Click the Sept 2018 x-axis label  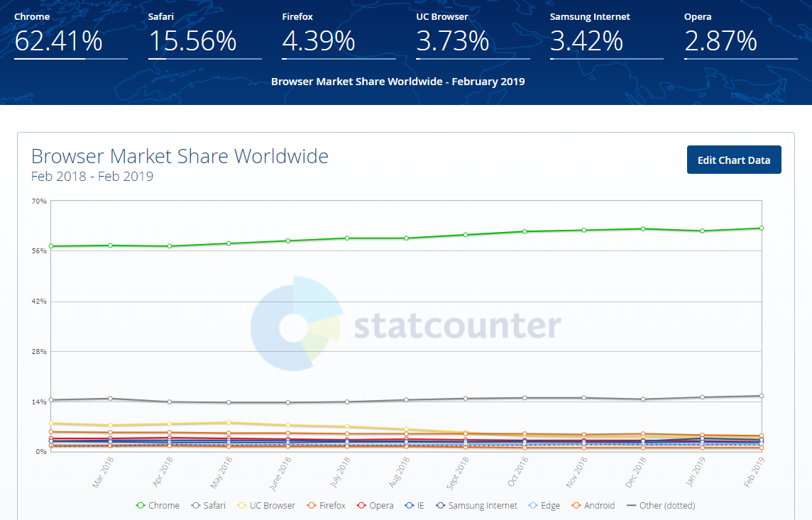click(x=458, y=473)
